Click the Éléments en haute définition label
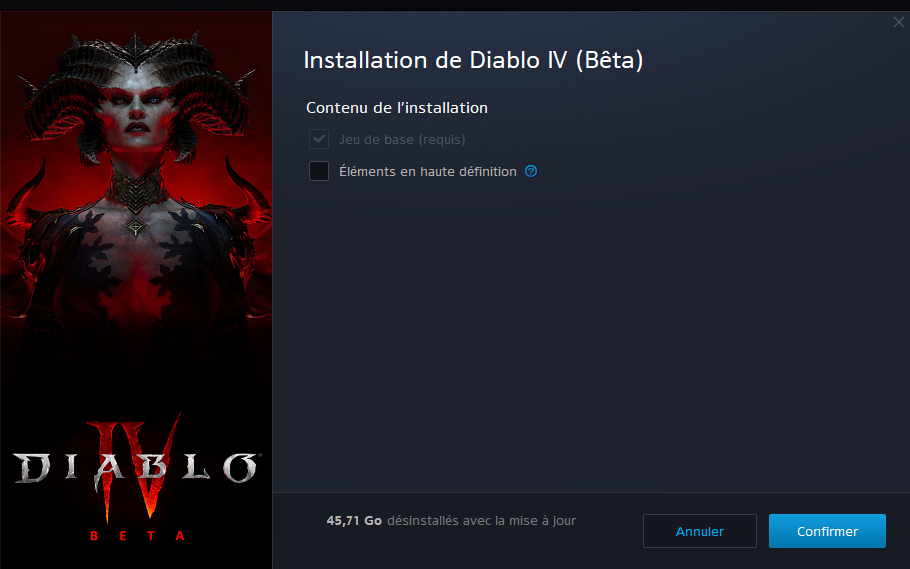Screen dimensions: 910x569 428,171
